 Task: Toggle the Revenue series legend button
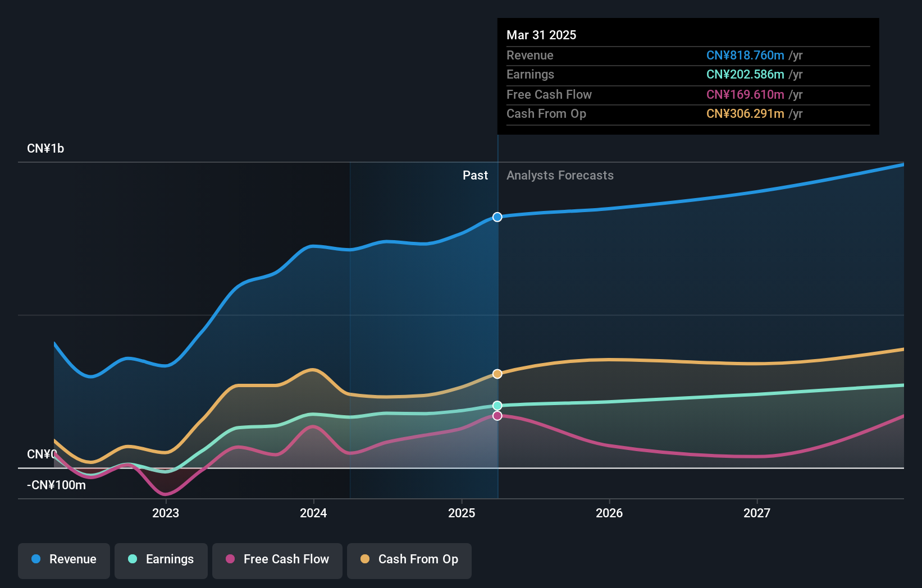pos(64,561)
